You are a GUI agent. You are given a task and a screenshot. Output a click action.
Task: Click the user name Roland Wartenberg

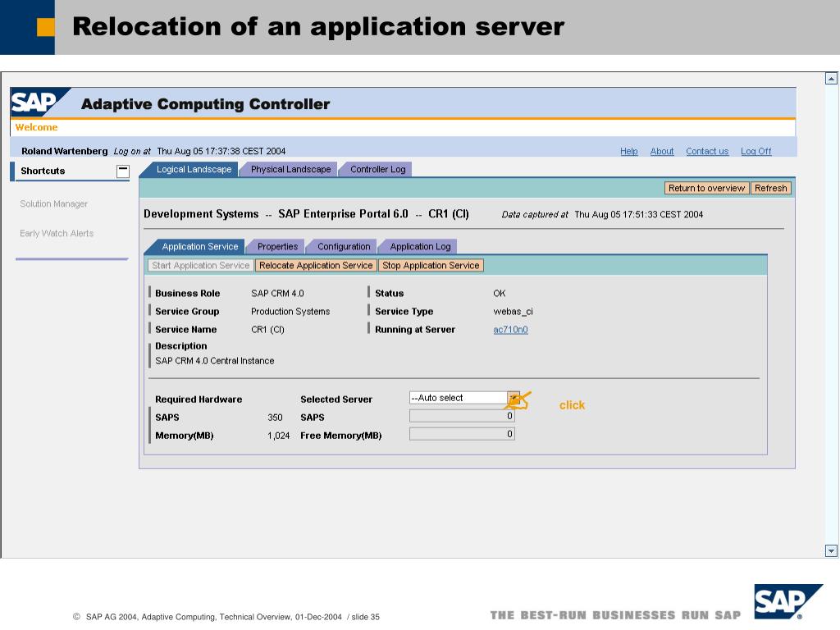point(64,151)
